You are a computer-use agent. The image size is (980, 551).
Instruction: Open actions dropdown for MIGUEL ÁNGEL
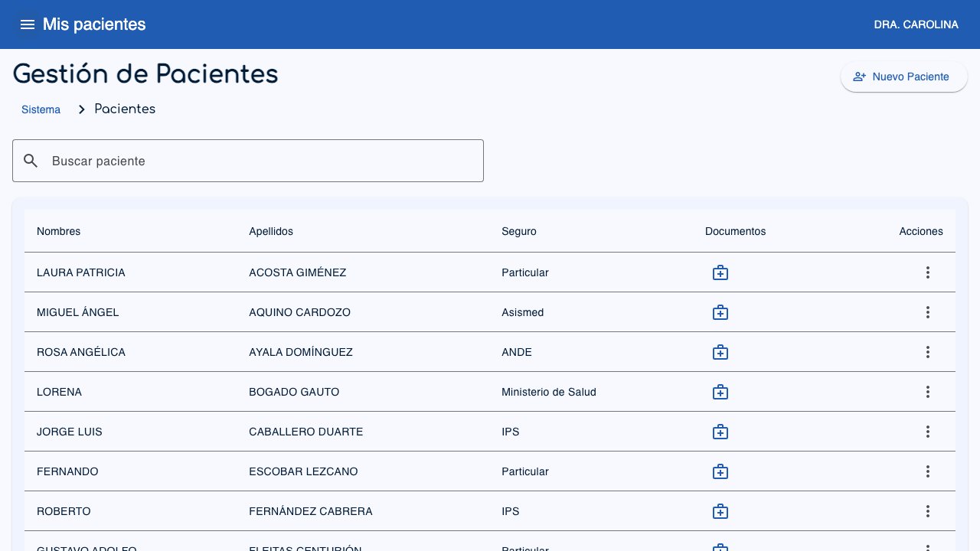coord(928,312)
